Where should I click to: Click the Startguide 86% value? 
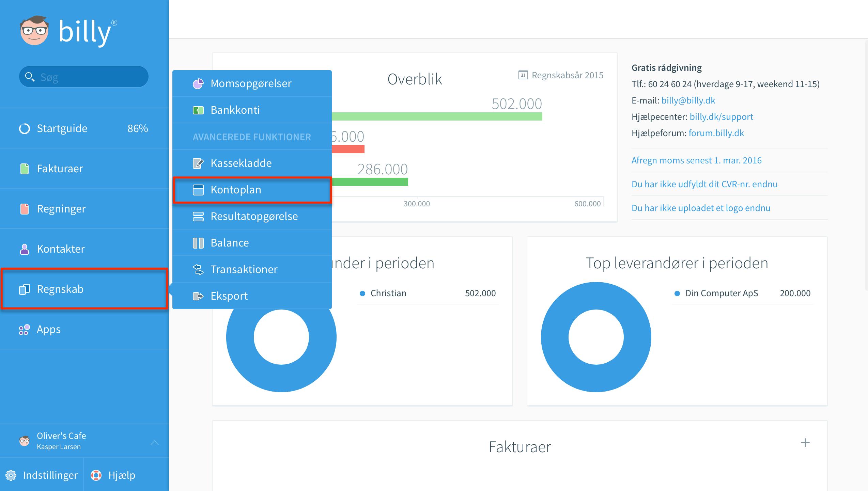point(138,128)
